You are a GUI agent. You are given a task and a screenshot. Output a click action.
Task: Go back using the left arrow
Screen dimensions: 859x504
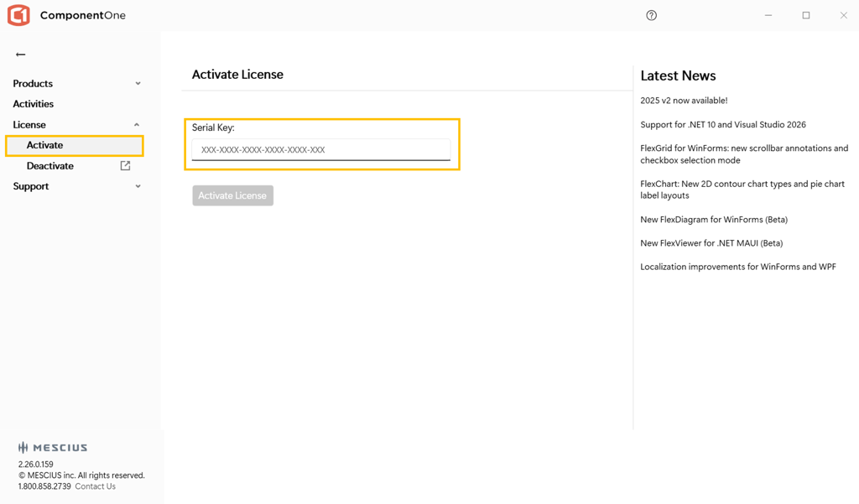coord(21,55)
